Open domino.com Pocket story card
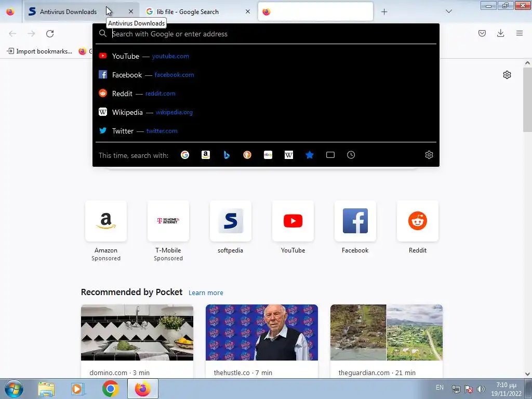This screenshot has width=532, height=399. [x=137, y=341]
